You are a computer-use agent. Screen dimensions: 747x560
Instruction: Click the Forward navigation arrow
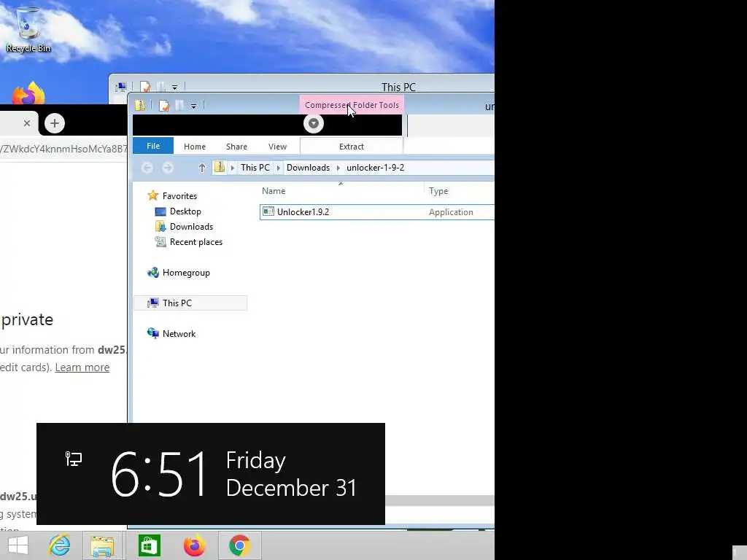(168, 168)
